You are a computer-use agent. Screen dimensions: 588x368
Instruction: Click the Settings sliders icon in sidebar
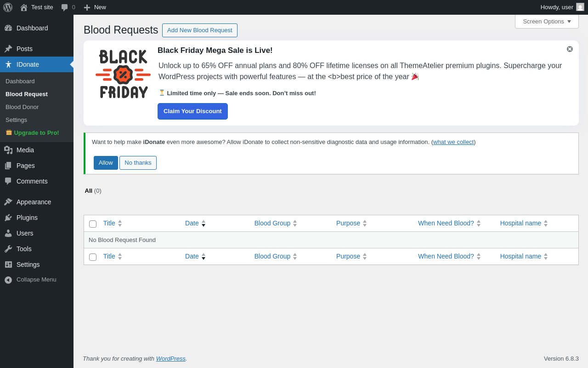[x=8, y=264]
